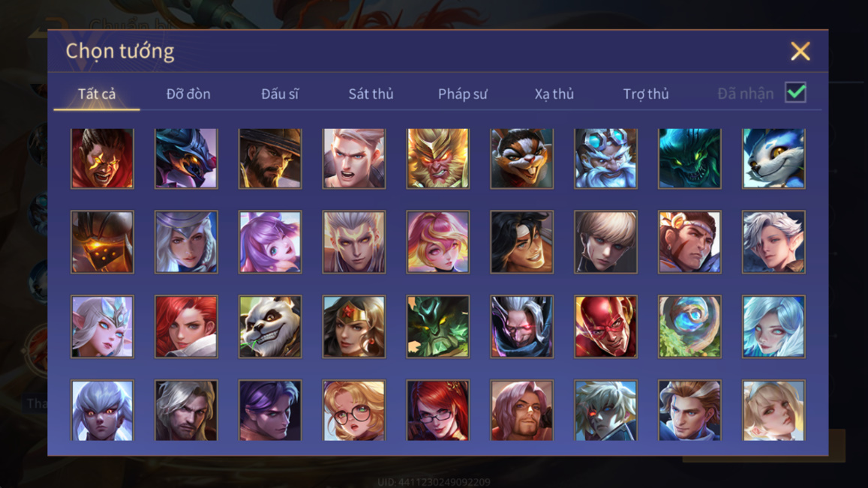868x488 pixels.
Task: Choose the Flash red-masked hero
Action: click(x=605, y=326)
